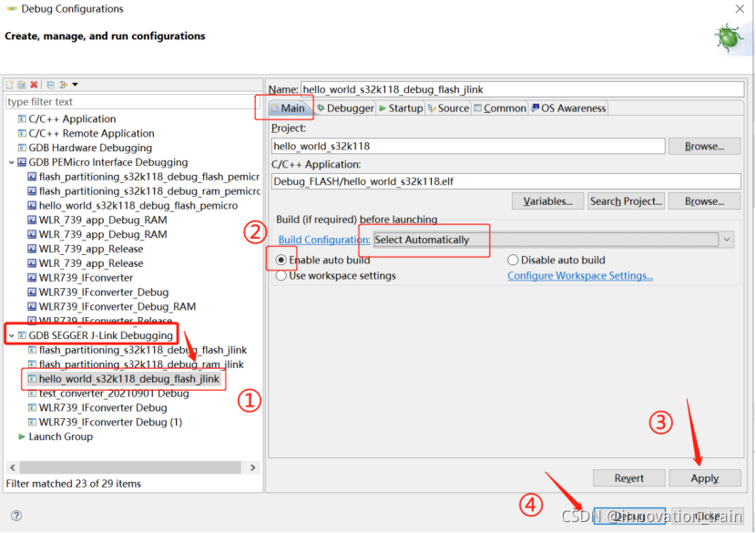Open the Source tab
This screenshot has width=756, height=533.
click(448, 108)
